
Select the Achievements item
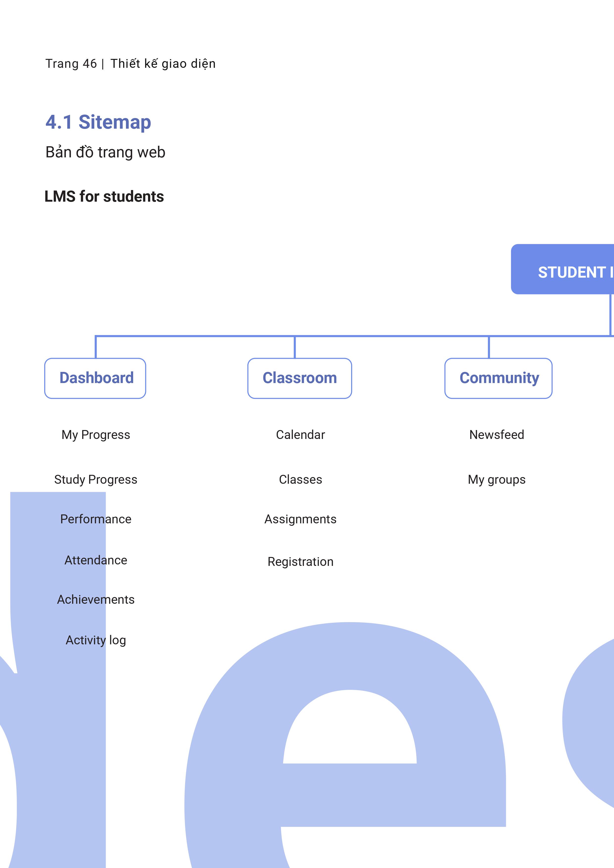click(96, 599)
